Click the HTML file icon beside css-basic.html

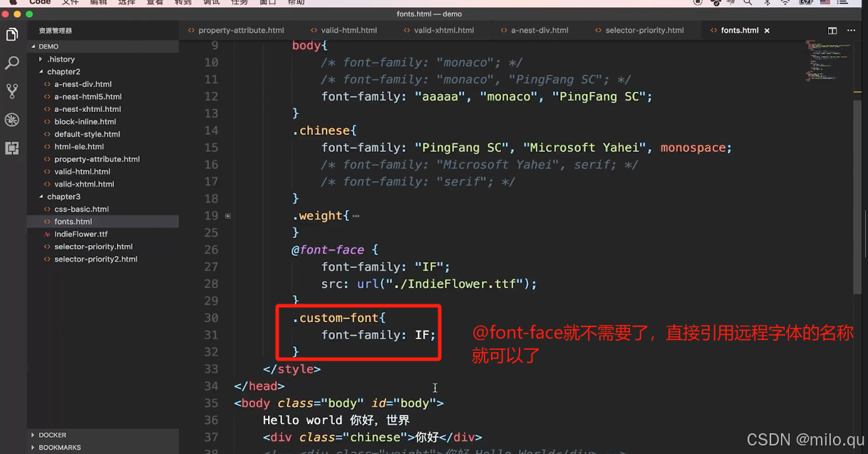click(47, 209)
